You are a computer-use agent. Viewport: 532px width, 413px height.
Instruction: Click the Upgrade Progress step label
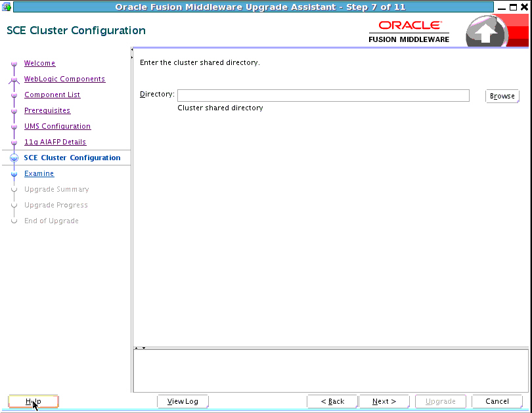[x=56, y=205]
